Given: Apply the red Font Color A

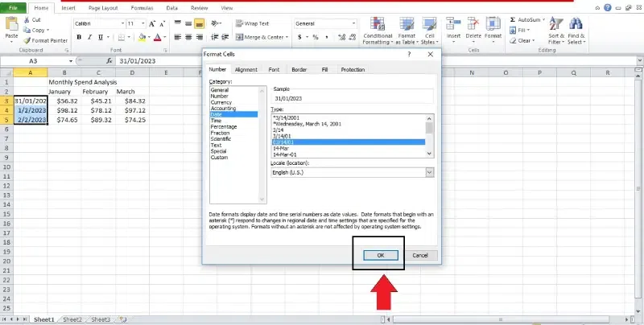Looking at the screenshot, I should [x=157, y=37].
